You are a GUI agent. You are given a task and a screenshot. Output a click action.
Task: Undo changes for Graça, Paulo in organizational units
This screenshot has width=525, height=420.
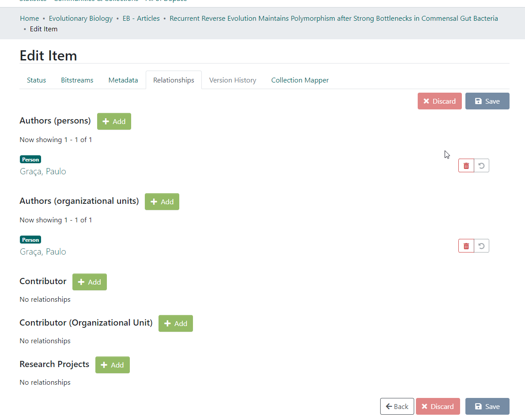tap(481, 246)
